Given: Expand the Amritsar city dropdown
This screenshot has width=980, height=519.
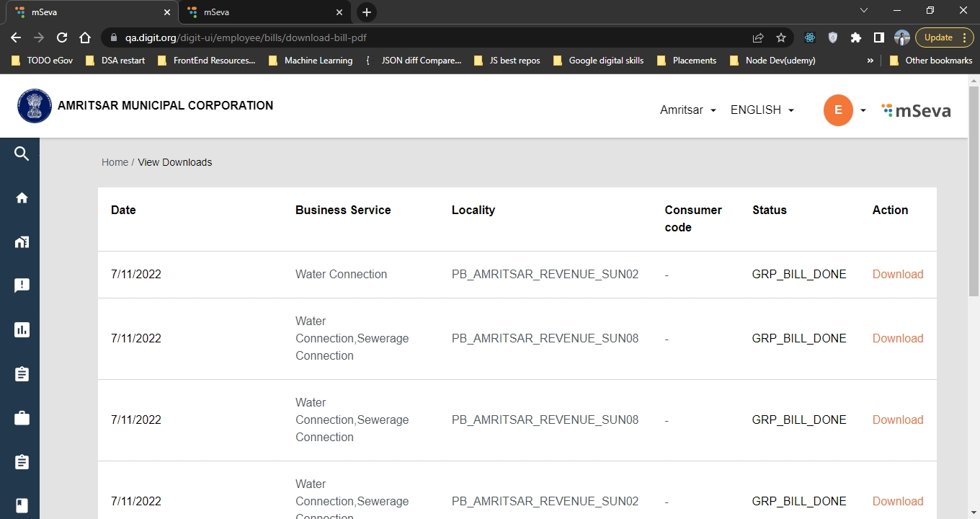Looking at the screenshot, I should [687, 110].
